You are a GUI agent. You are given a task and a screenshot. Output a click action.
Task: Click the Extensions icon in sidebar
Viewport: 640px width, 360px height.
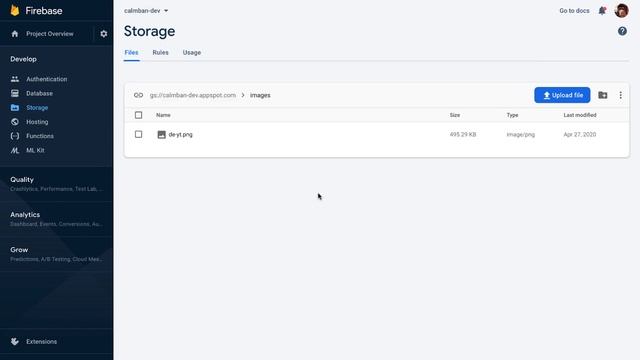(x=15, y=342)
